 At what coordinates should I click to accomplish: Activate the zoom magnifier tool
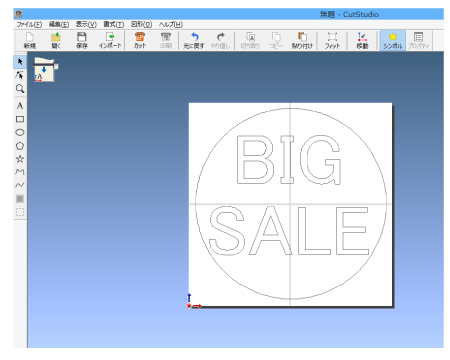[x=20, y=89]
